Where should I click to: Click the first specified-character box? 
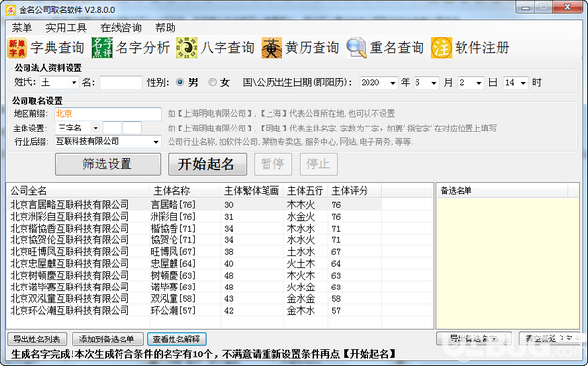pyautogui.click(x=112, y=128)
